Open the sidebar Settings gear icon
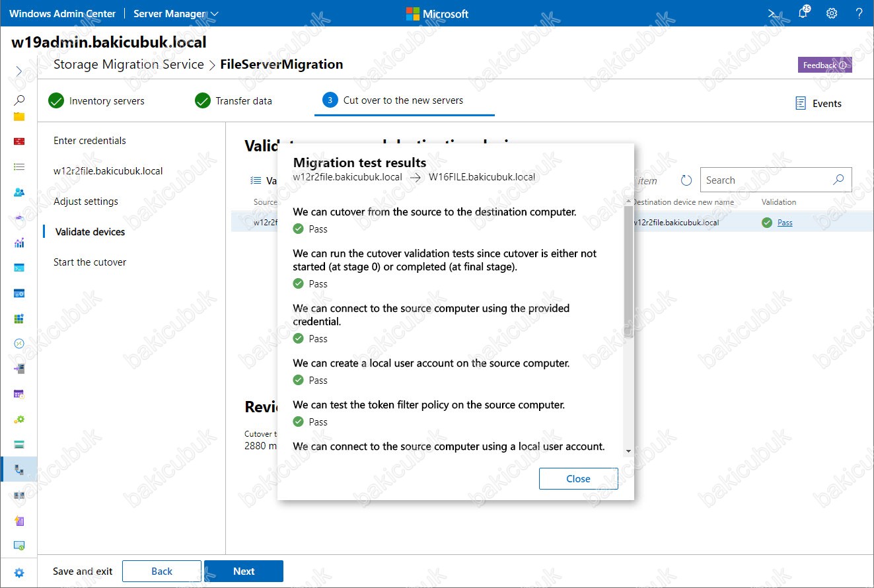 coord(19,573)
